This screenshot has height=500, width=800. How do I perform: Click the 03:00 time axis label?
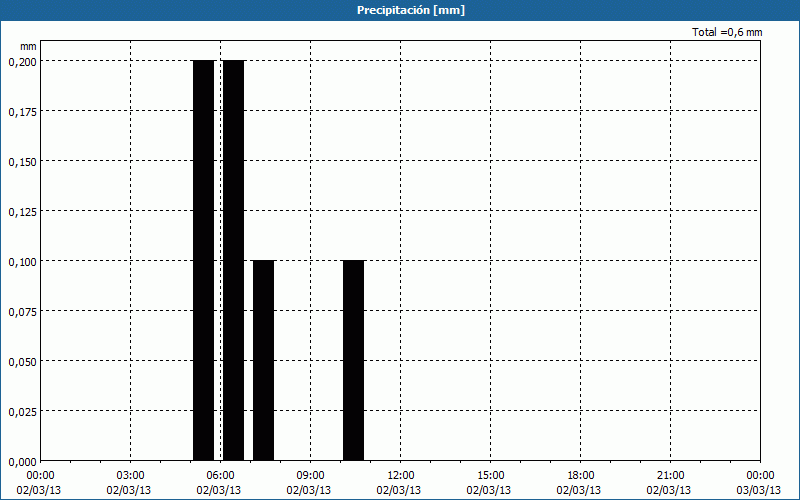click(x=131, y=476)
